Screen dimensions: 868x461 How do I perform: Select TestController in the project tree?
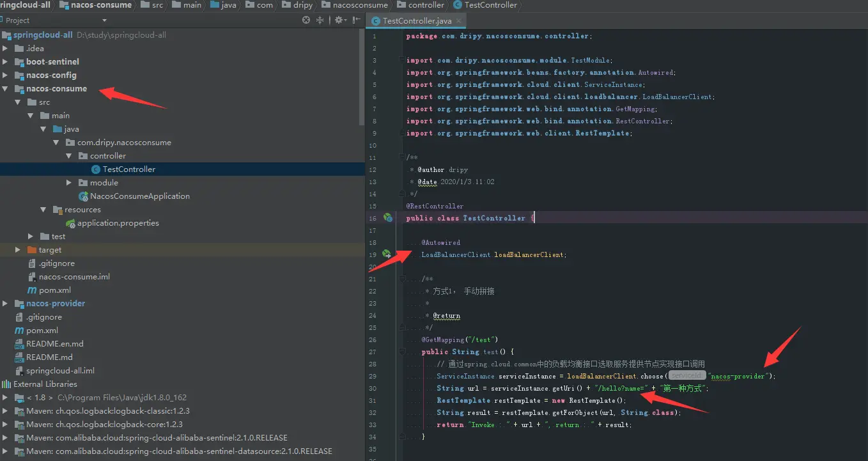click(x=129, y=169)
